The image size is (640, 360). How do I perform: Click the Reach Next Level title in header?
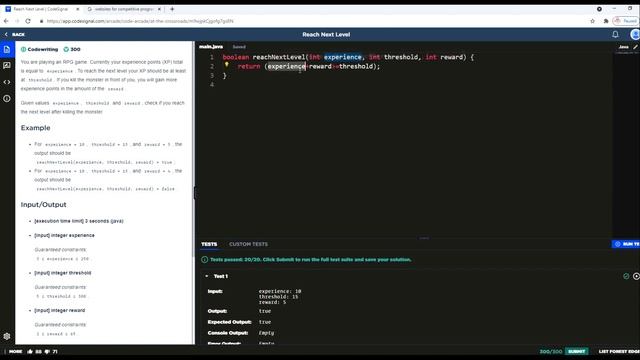coord(326,35)
